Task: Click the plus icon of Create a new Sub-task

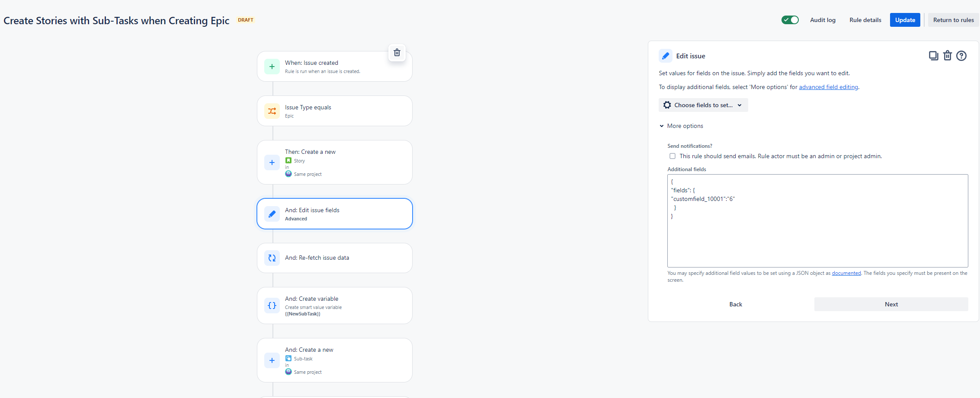Action: [272, 360]
